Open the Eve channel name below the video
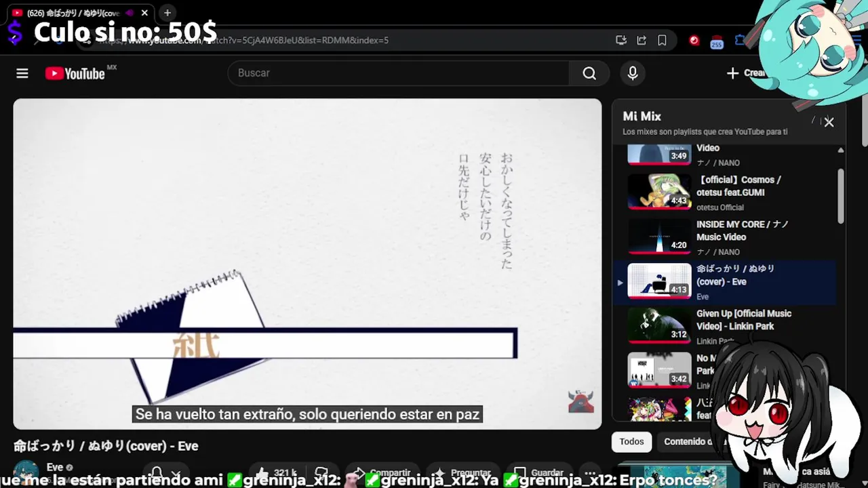The height and width of the screenshot is (488, 868). coord(55,468)
